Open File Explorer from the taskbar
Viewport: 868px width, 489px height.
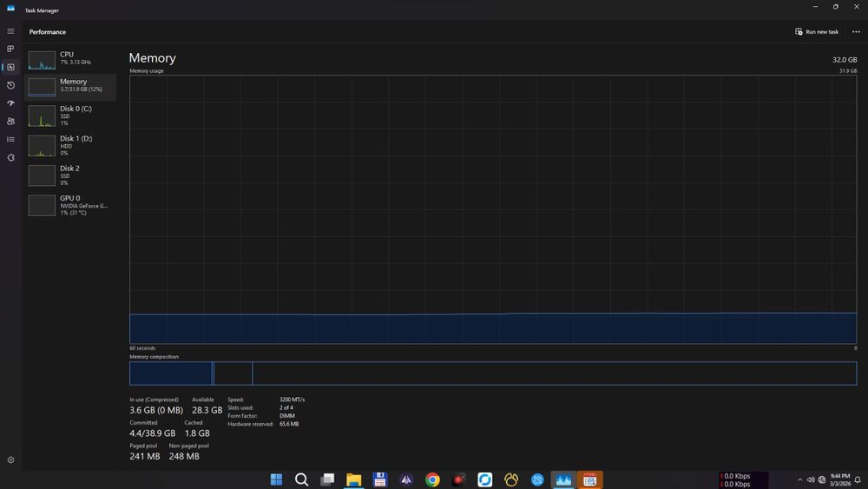353,479
